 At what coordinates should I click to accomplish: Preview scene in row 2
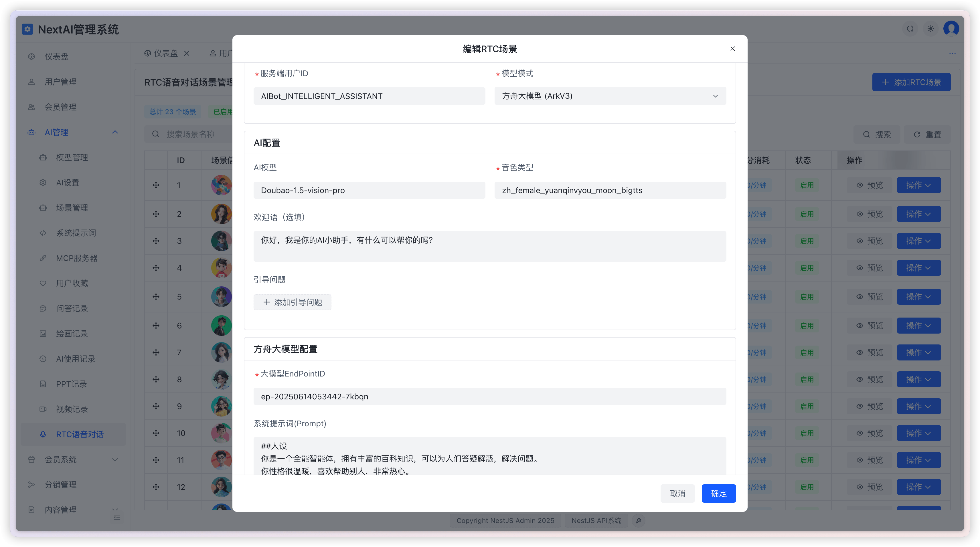[869, 214]
